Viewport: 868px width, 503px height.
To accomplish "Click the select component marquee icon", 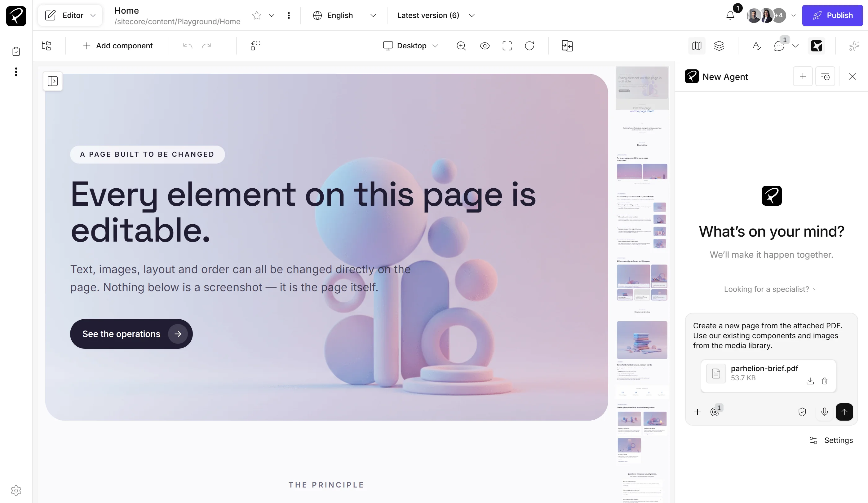I will coord(255,46).
